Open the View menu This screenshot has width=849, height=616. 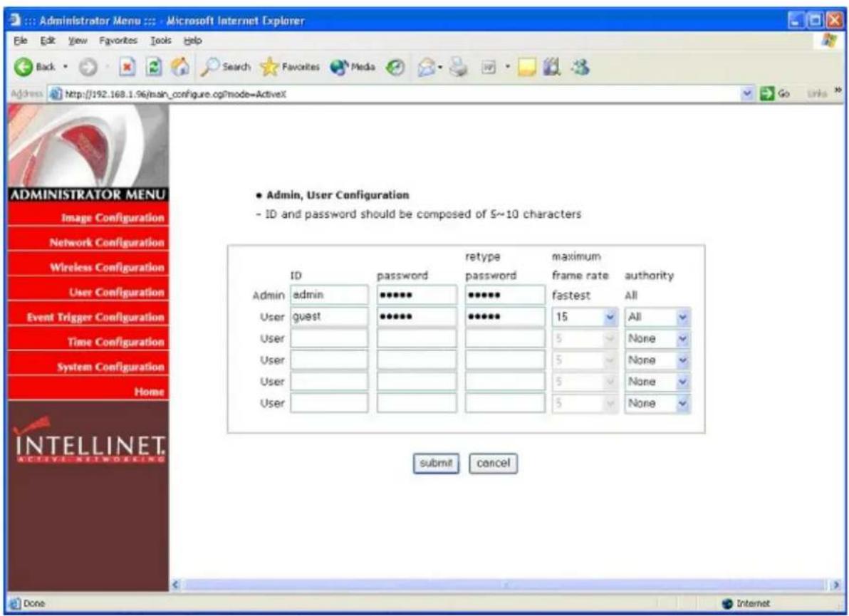(x=78, y=41)
